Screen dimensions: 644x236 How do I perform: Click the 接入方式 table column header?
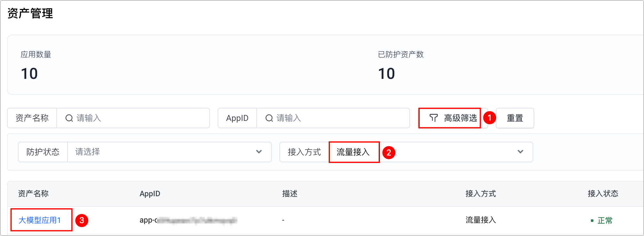pos(480,194)
